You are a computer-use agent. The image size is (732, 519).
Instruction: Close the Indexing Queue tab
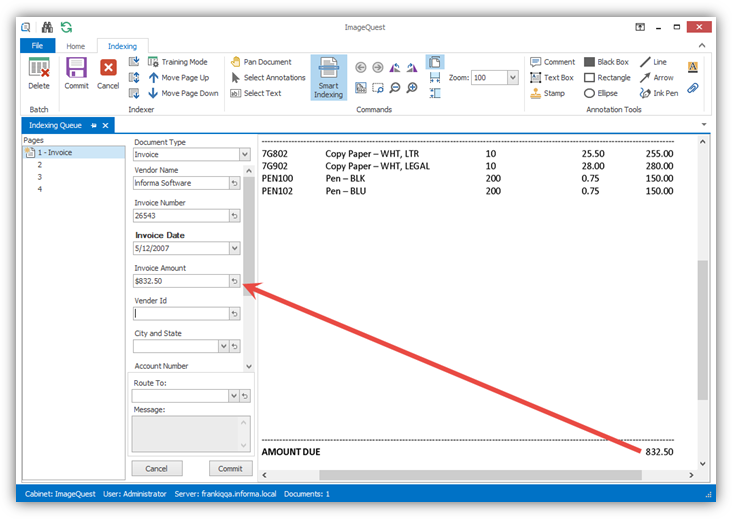pyautogui.click(x=106, y=125)
